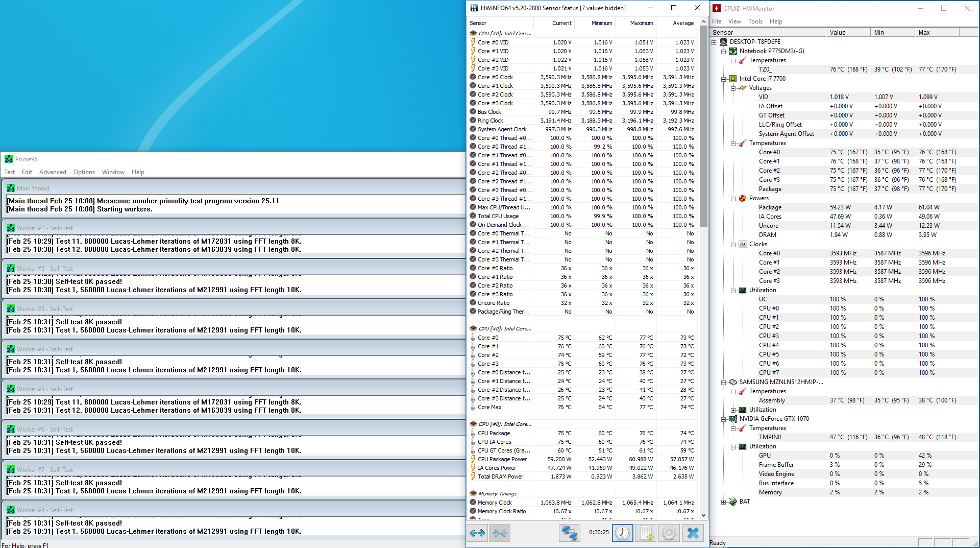Click HWMonitor Max column header
Screen dimensions: 980x548
tap(937, 32)
